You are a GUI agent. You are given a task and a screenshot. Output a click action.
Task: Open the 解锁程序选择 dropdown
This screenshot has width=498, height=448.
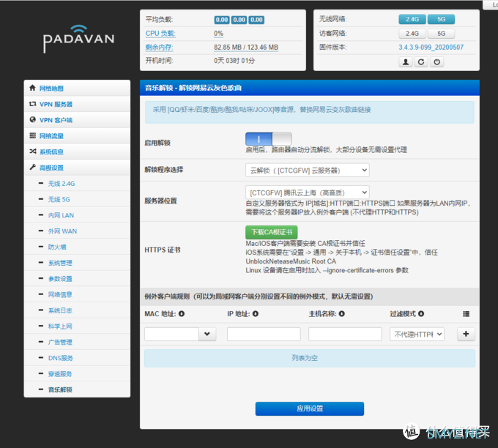pos(307,170)
